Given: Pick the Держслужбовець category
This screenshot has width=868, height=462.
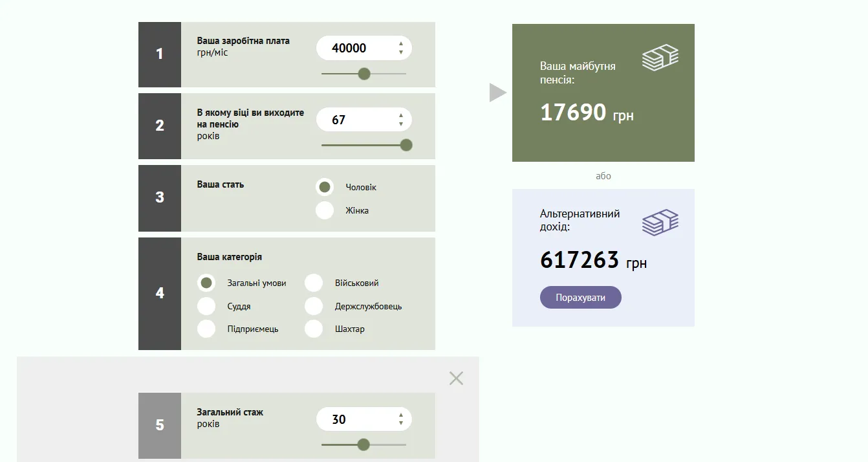Looking at the screenshot, I should pyautogui.click(x=314, y=306).
